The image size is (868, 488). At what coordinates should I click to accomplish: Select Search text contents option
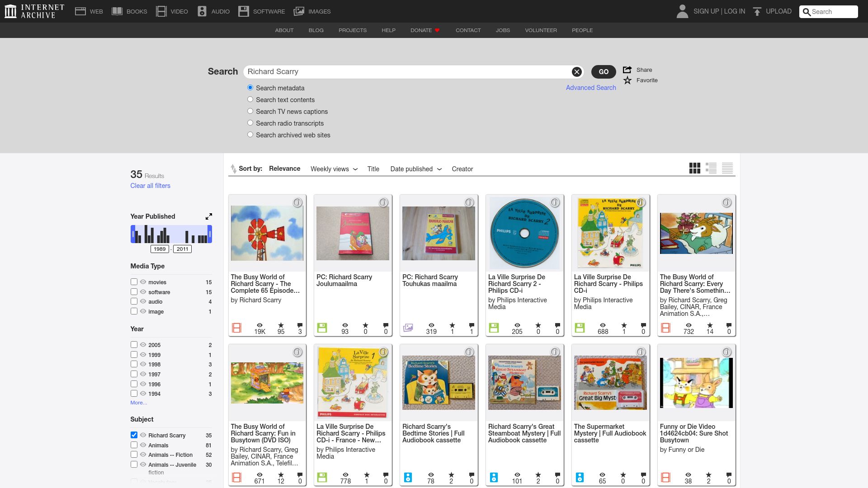point(250,99)
